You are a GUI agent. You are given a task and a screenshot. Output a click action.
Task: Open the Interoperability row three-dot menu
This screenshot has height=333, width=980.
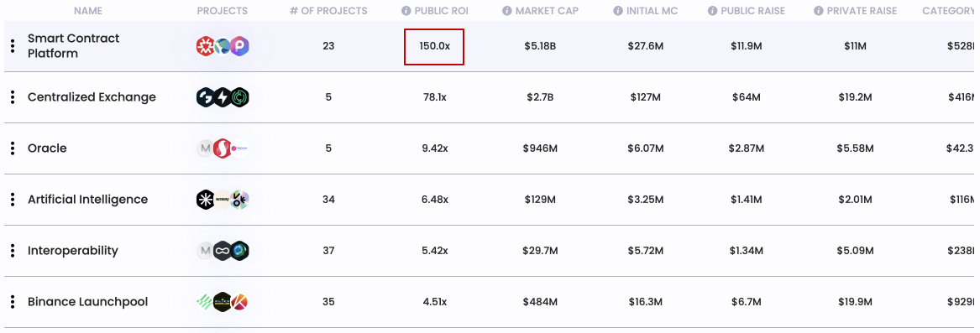[13, 251]
